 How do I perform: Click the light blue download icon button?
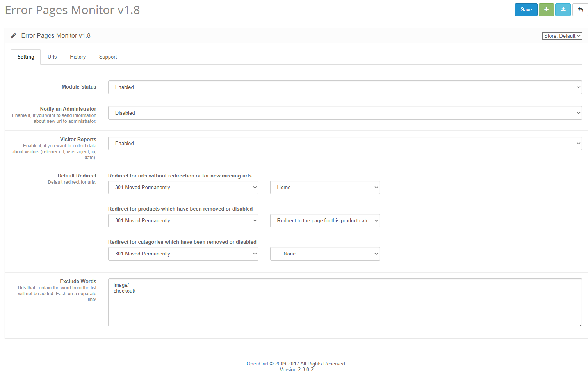[x=563, y=10]
